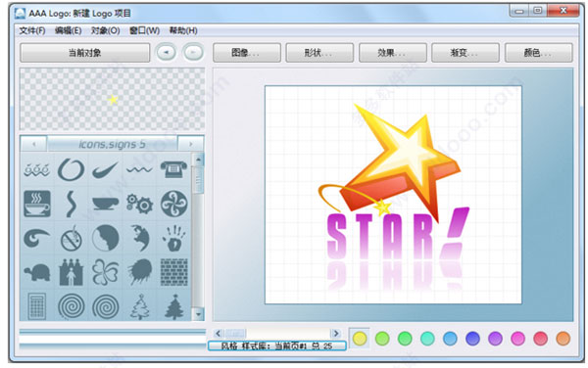Select the yellow color swatch
The image size is (588, 368).
pyautogui.click(x=360, y=339)
